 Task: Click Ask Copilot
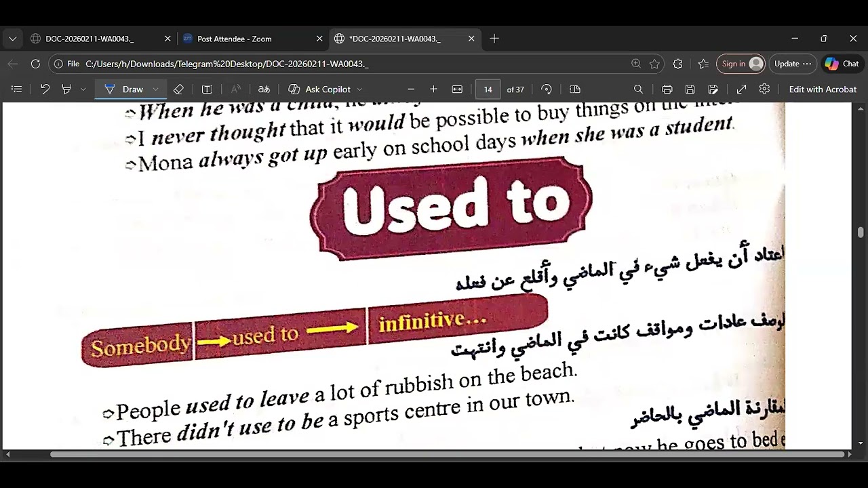(319, 89)
